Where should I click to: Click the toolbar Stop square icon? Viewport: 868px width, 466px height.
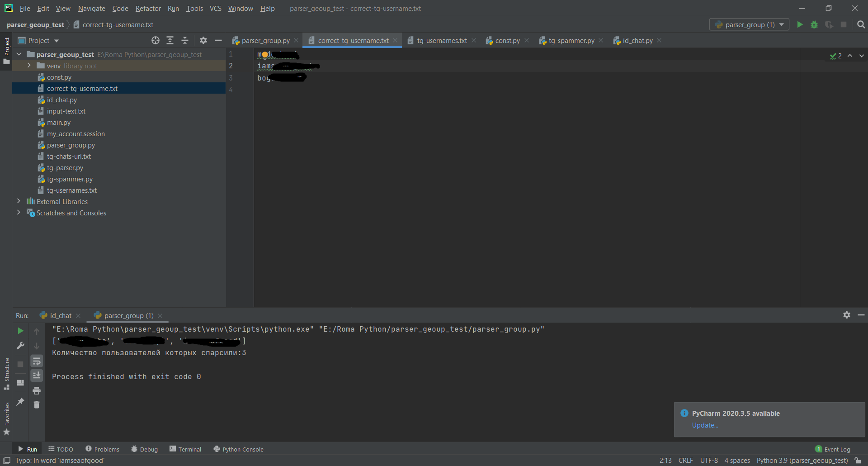[x=844, y=24]
